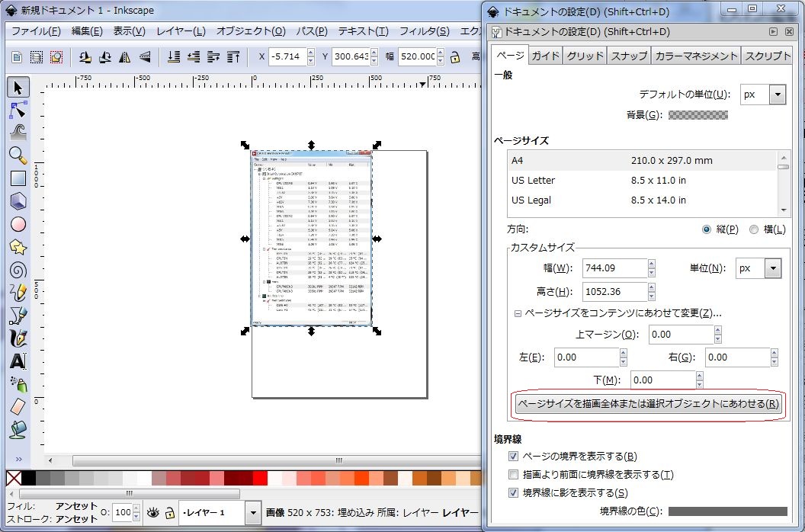The height and width of the screenshot is (532, 805).
Task: Click Select all in all layers icon
Action: pyautogui.click(x=37, y=56)
